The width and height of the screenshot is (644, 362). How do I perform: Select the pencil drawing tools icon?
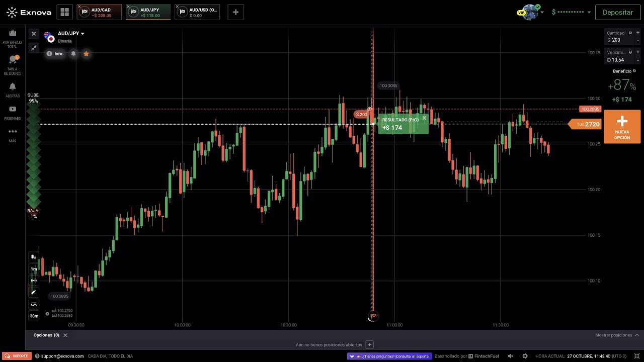34,292
